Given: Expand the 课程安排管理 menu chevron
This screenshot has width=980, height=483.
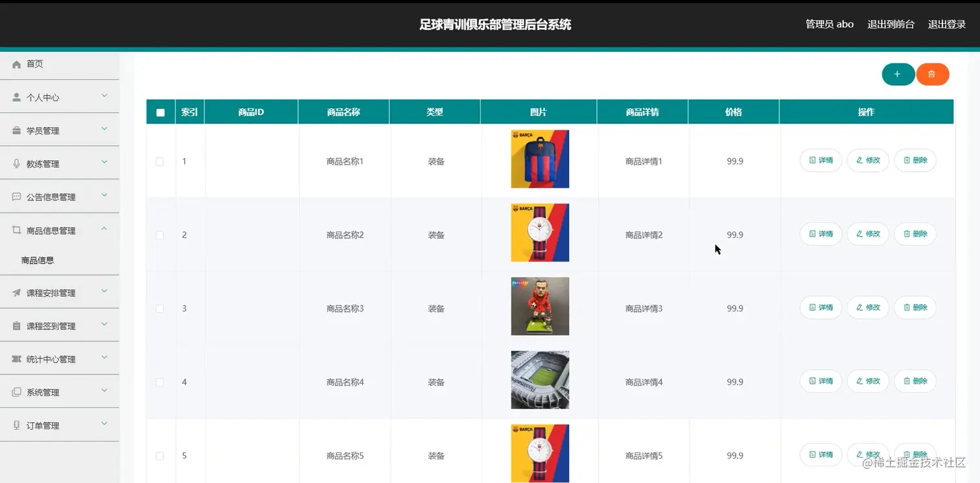Looking at the screenshot, I should coord(104,291).
